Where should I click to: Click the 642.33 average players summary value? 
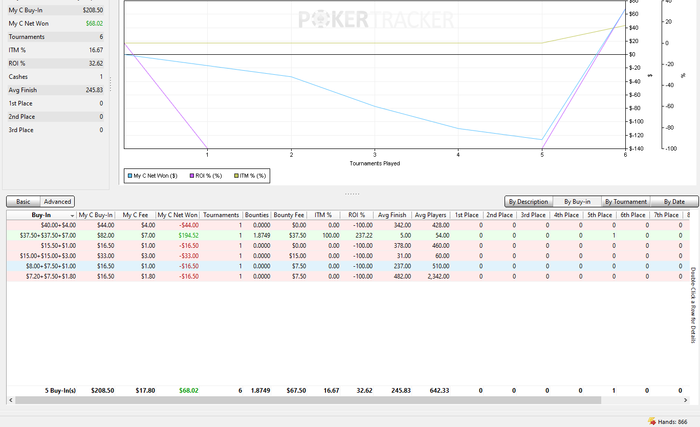(x=439, y=390)
